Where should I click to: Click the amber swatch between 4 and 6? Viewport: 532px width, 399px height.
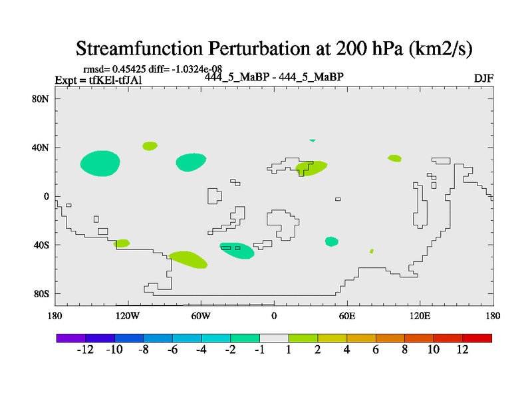(361, 338)
